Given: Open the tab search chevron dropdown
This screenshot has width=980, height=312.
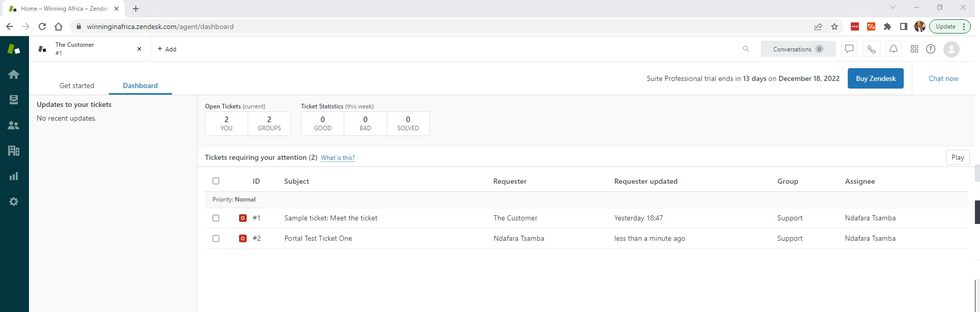Looking at the screenshot, I should [893, 7].
